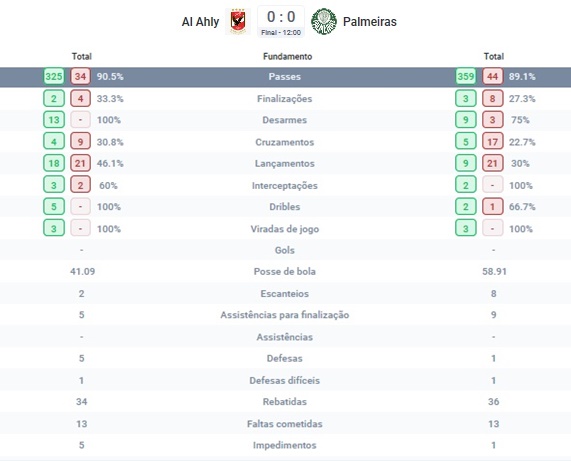
Task: Click the Viradas de jogo row label
Action: coord(285,229)
